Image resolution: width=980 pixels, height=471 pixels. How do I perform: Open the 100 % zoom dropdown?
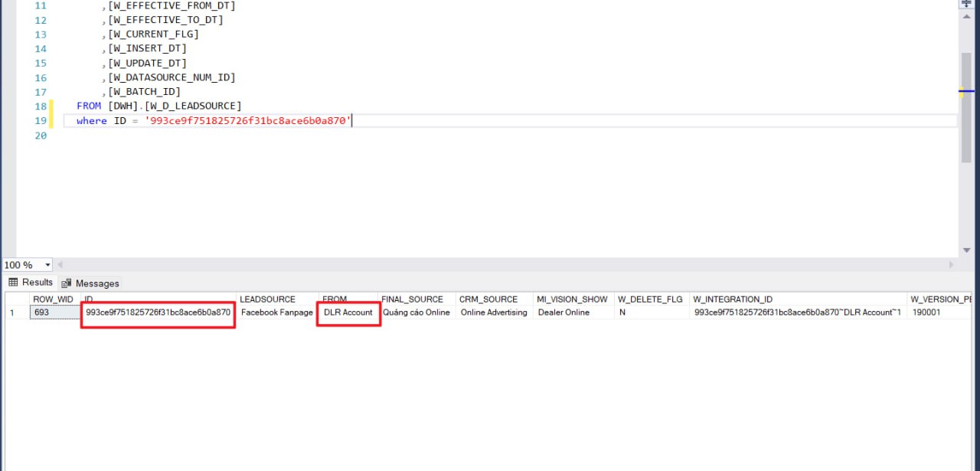[x=47, y=265]
